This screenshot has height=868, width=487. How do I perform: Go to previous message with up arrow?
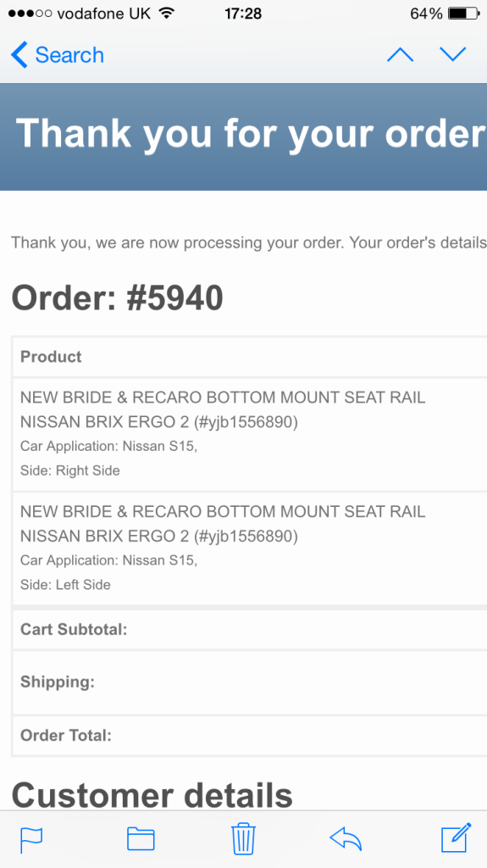coord(400,54)
